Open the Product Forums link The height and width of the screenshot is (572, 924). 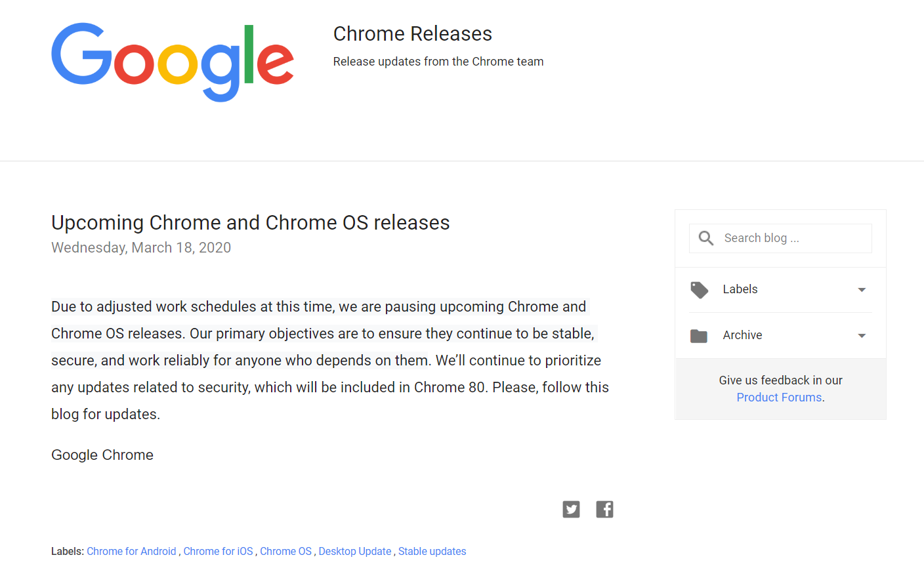pos(779,398)
